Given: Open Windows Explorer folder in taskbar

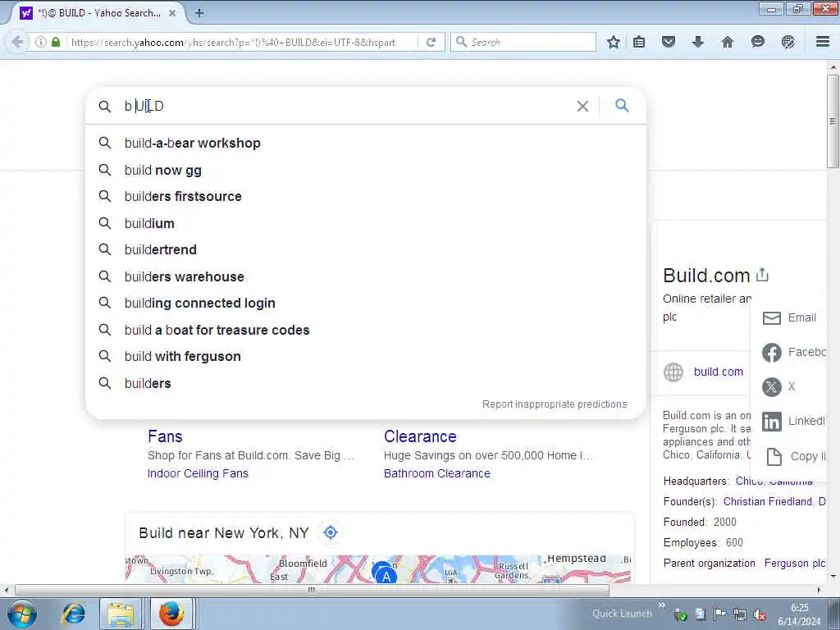Looking at the screenshot, I should [x=121, y=614].
